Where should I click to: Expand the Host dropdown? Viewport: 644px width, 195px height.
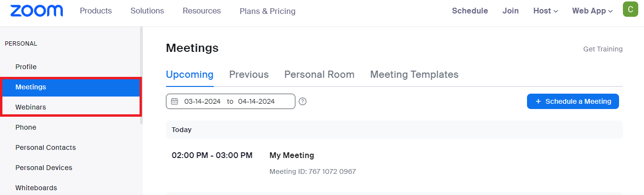(x=546, y=11)
